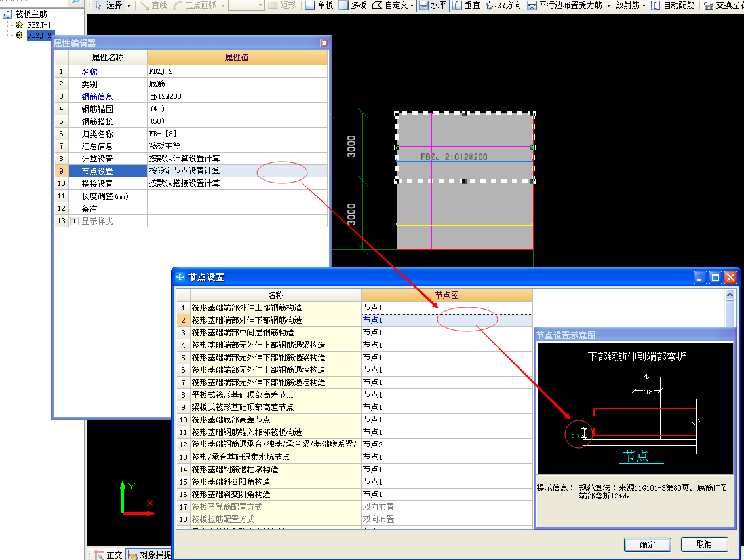This screenshot has height=560, width=744.
Task: Click the 类别 value 底筋
Action: (x=237, y=84)
